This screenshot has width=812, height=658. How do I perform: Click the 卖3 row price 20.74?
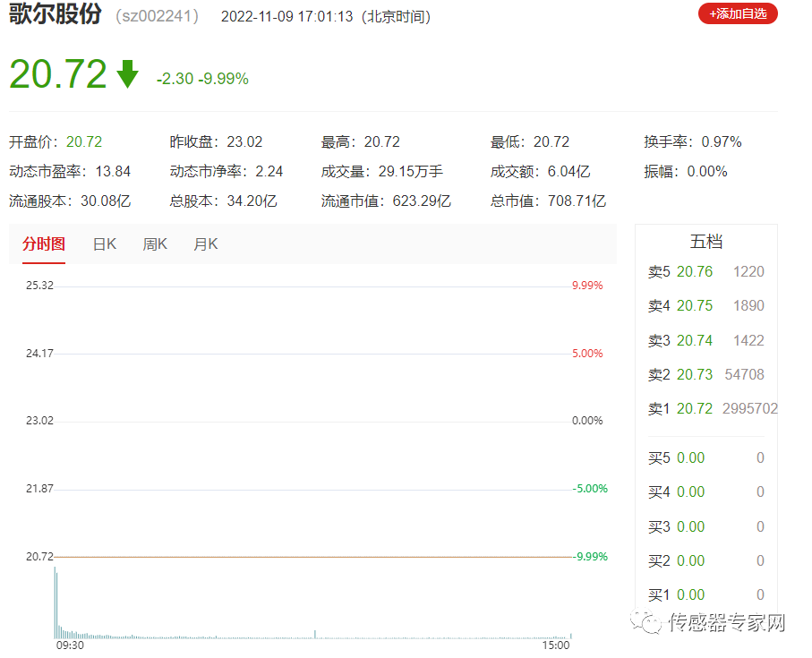695,341
